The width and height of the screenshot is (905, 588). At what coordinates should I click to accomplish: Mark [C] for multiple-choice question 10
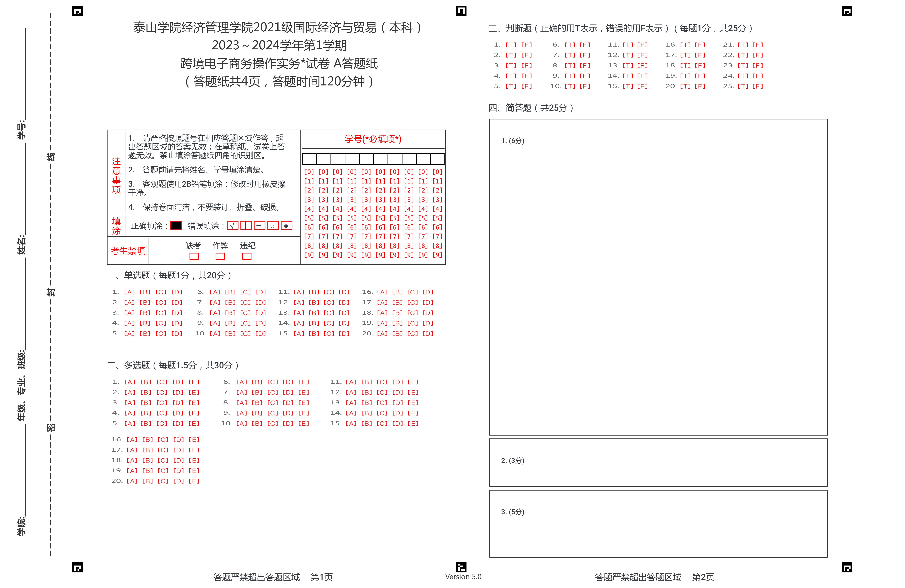click(273, 423)
